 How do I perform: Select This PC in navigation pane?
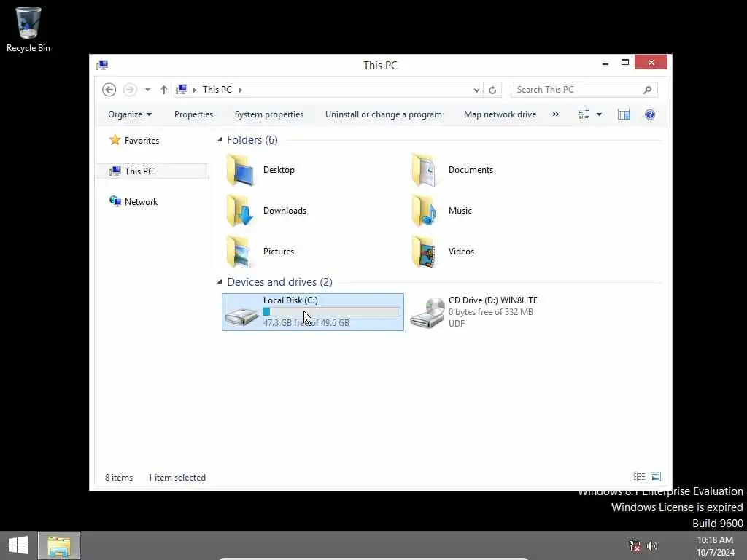[x=152, y=171]
